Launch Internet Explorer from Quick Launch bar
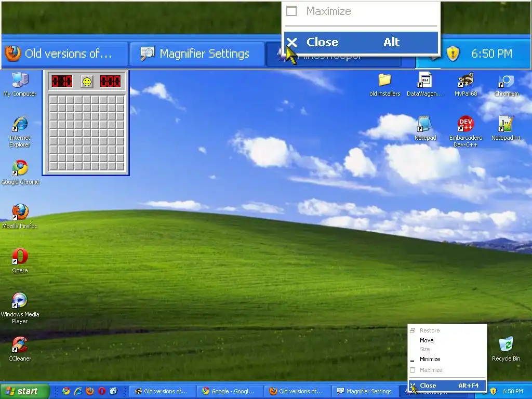Screen dimensions: 532x399 pos(78,391)
